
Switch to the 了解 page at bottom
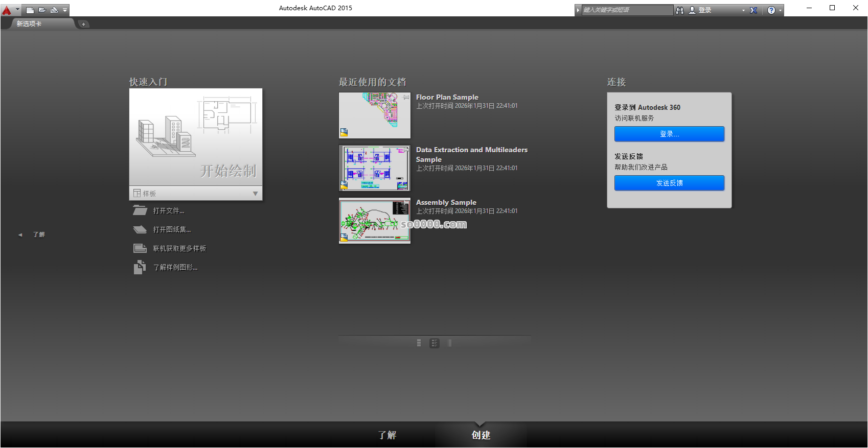coord(387,435)
